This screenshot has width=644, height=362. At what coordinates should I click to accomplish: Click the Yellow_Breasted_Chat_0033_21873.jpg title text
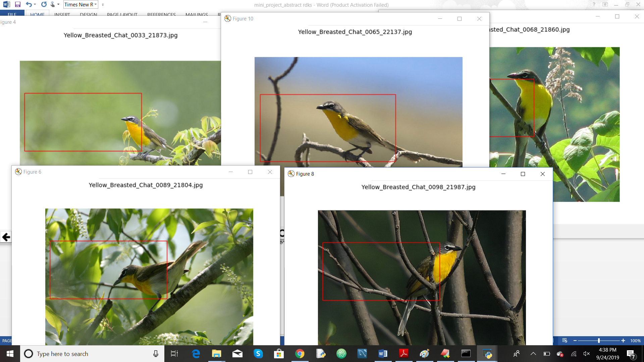pyautogui.click(x=121, y=35)
